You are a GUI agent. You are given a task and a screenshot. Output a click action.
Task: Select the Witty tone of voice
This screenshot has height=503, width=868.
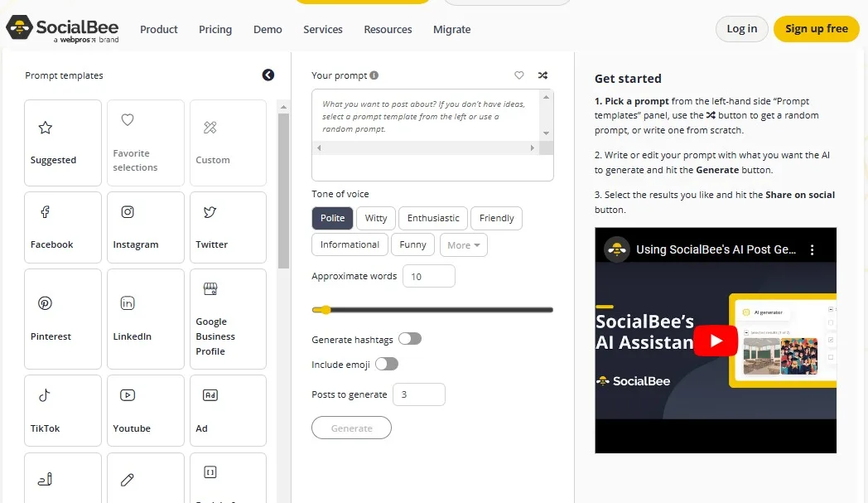click(375, 218)
